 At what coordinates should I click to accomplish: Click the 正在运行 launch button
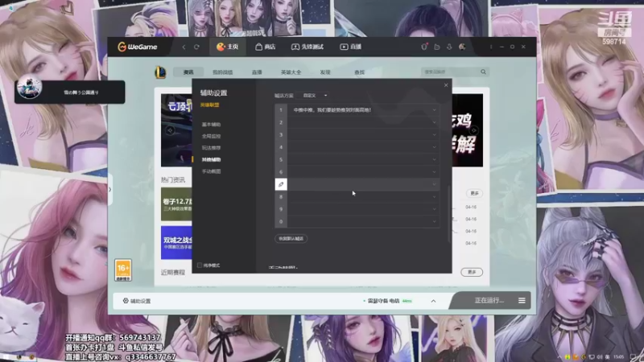[x=489, y=300]
